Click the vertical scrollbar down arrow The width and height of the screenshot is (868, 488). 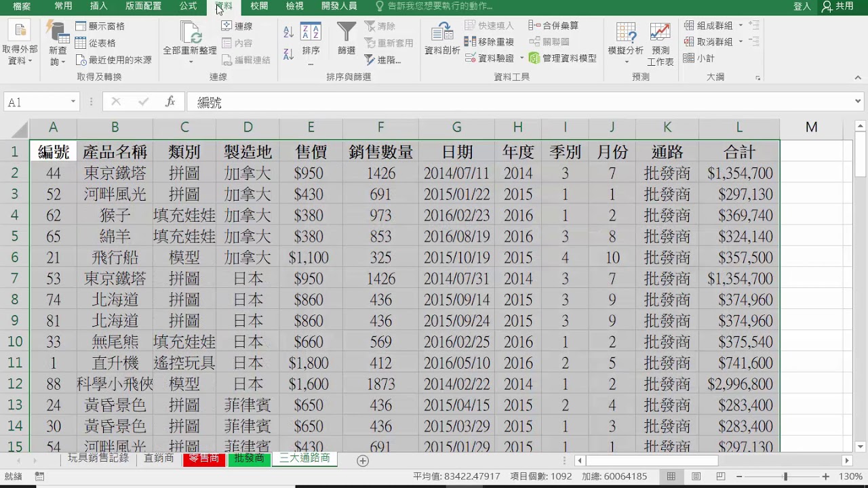pos(861,447)
